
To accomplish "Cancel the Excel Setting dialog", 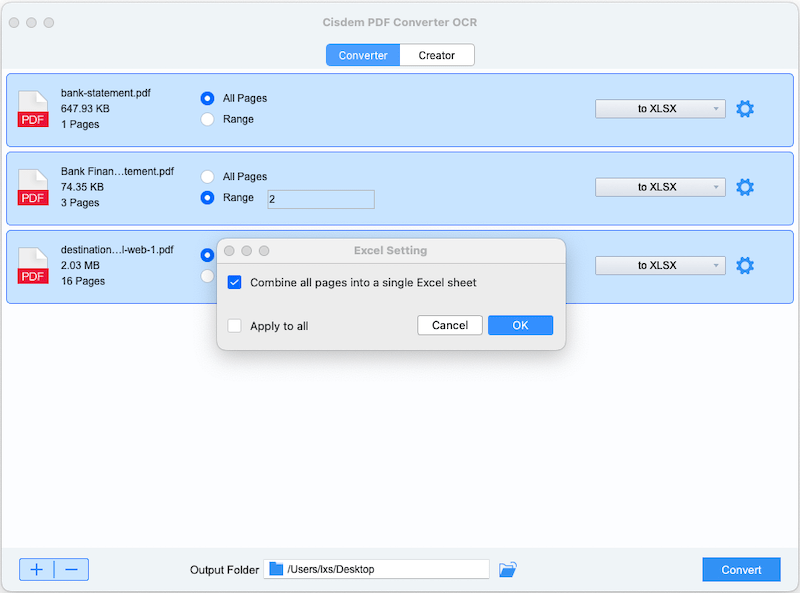I will (x=449, y=325).
